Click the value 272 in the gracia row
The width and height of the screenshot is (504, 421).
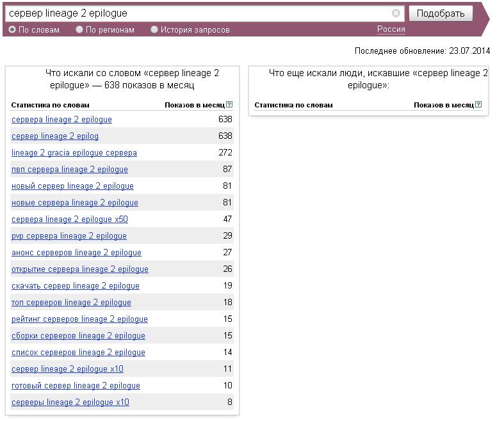(x=225, y=152)
